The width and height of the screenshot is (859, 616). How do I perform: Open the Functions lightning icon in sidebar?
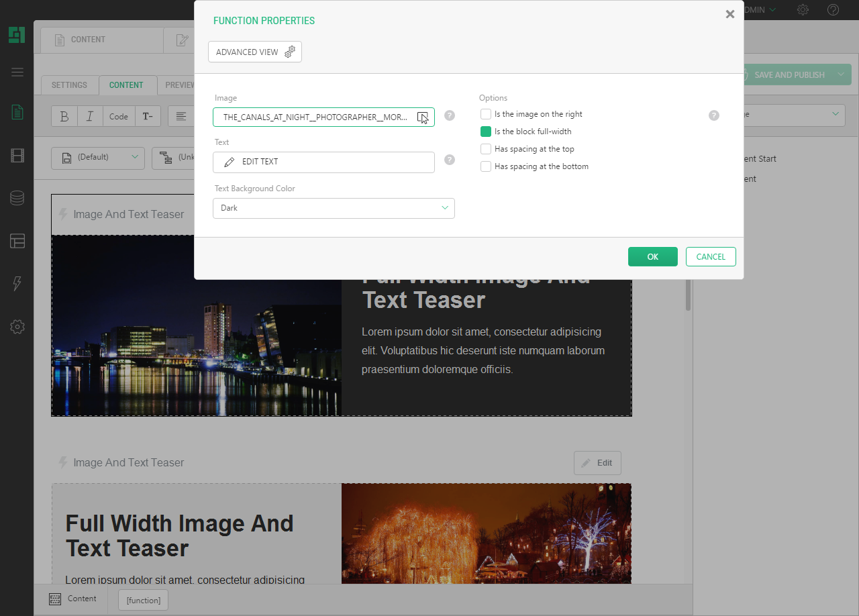[17, 283]
